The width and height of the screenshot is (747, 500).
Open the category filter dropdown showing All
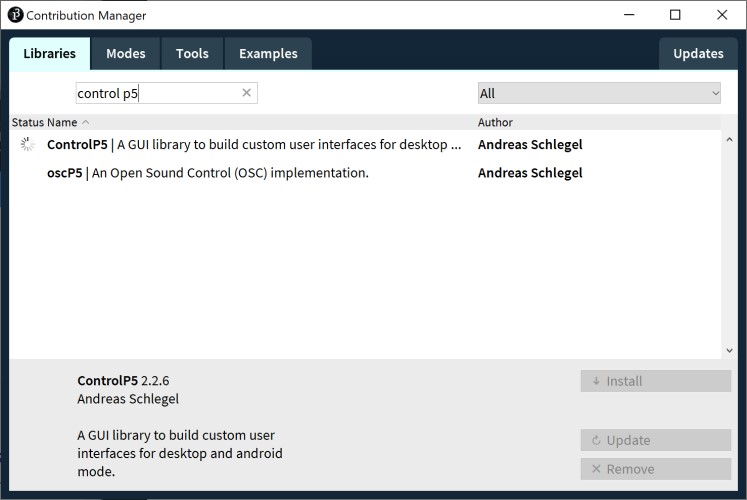(599, 93)
